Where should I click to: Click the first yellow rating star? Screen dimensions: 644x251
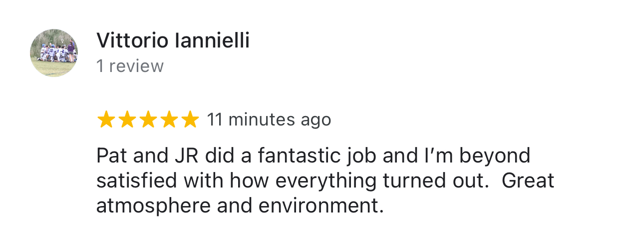pyautogui.click(x=106, y=120)
